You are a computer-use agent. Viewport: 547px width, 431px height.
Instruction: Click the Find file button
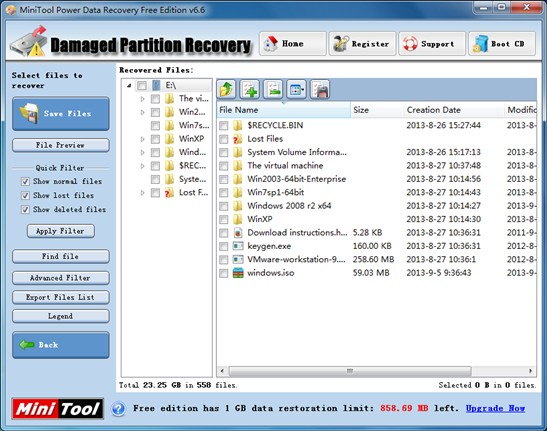[61, 257]
